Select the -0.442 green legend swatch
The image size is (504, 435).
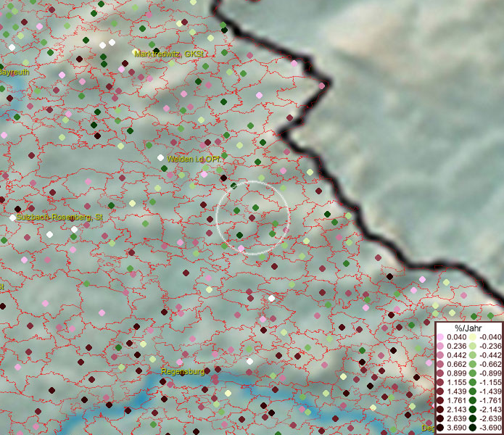(x=473, y=355)
